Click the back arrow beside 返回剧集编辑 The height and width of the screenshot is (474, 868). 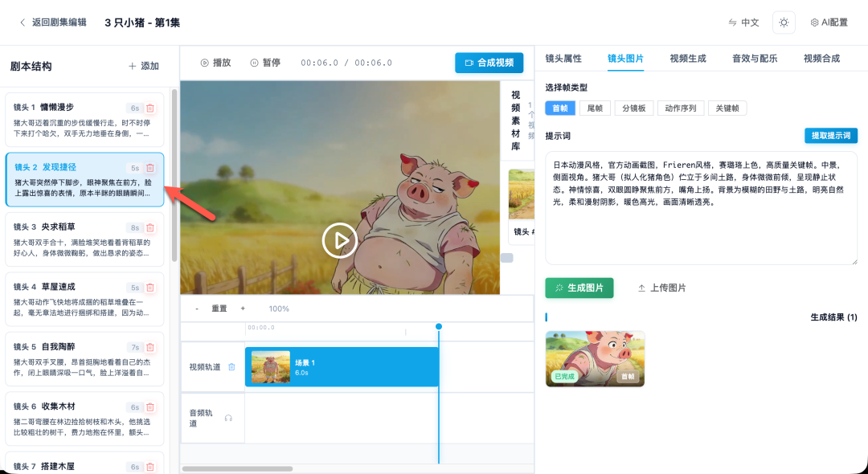pyautogui.click(x=23, y=22)
